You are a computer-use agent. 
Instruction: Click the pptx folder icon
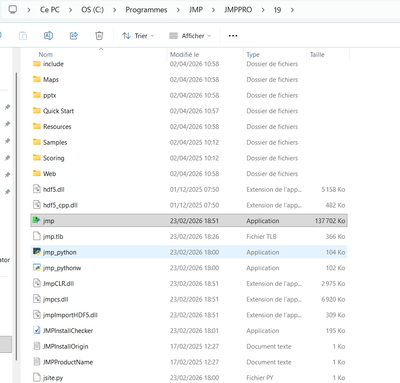pos(37,95)
